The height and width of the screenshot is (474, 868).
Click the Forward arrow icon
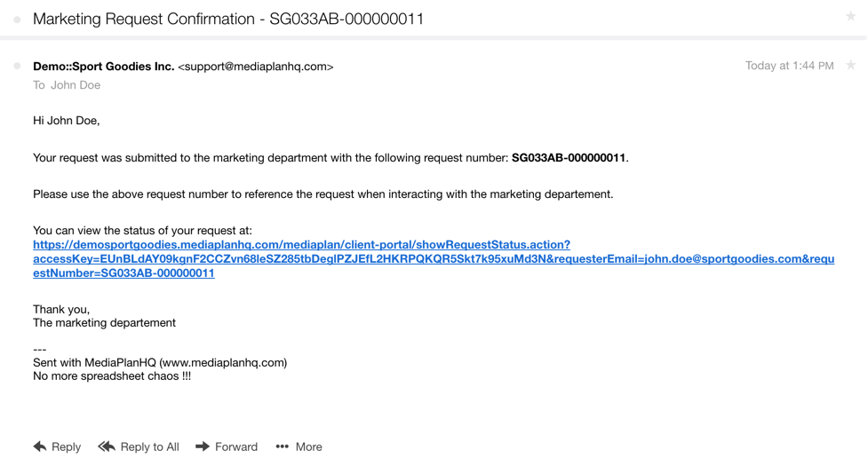[x=203, y=446]
